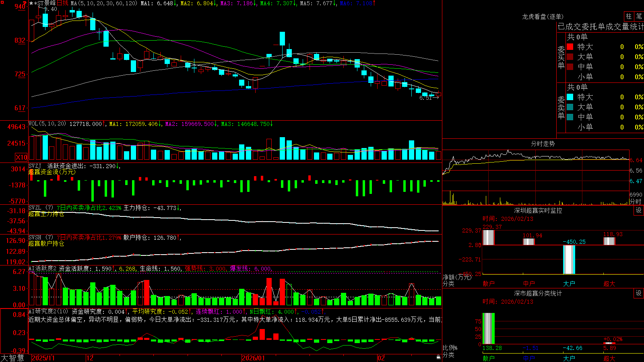Click the X10 volume scale marker
This screenshot has height=362, width=644.
(x=22, y=157)
